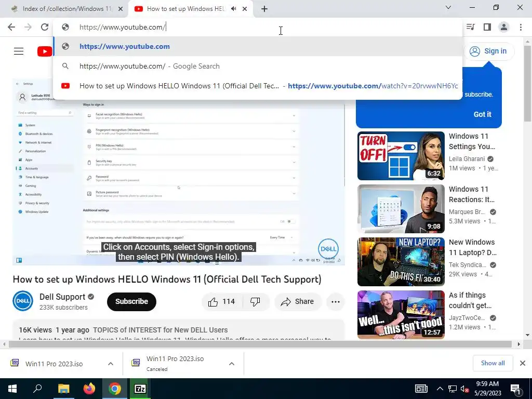The width and height of the screenshot is (532, 399).
Task: Open Chrome three-dot menu
Action: 521,27
